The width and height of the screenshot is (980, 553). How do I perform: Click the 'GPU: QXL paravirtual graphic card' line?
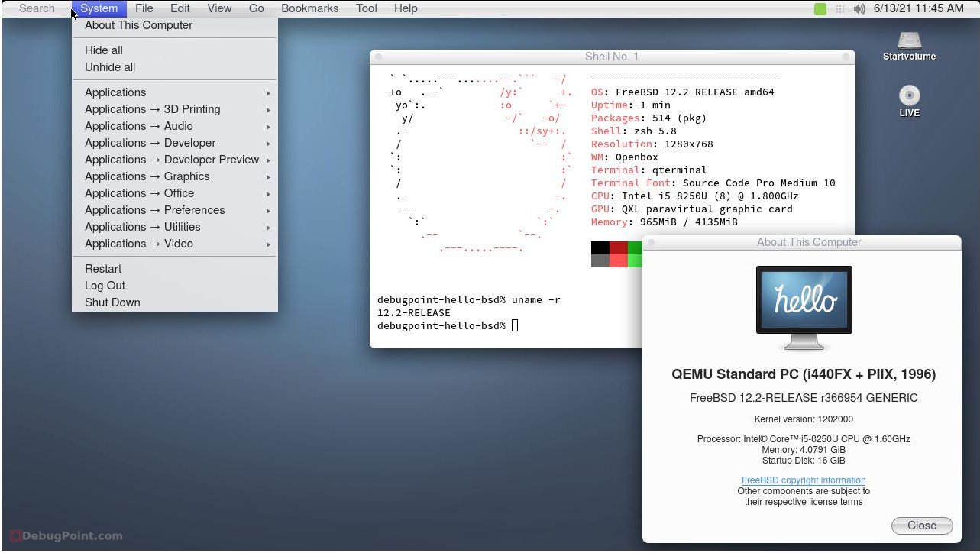point(692,209)
